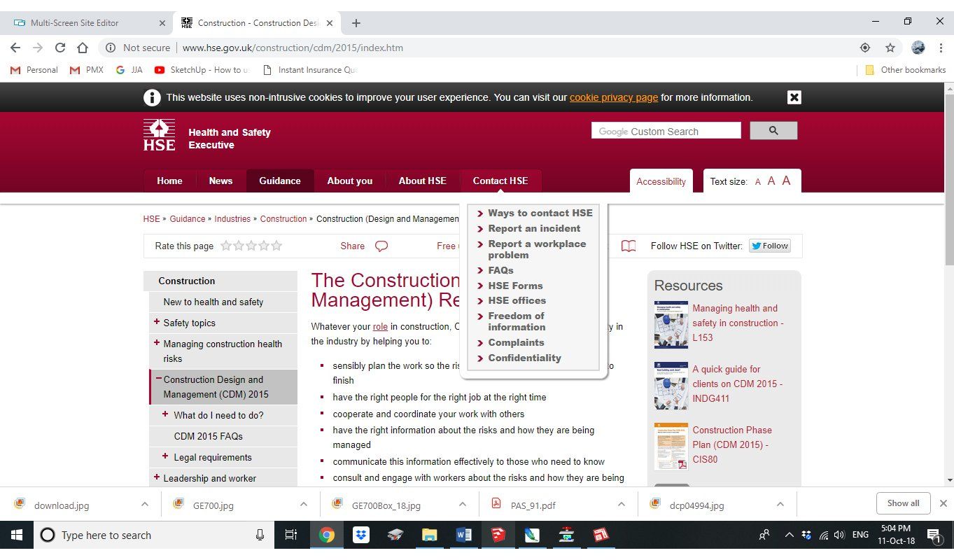Open the About you navigation tab
This screenshot has height=560, width=954.
[350, 181]
